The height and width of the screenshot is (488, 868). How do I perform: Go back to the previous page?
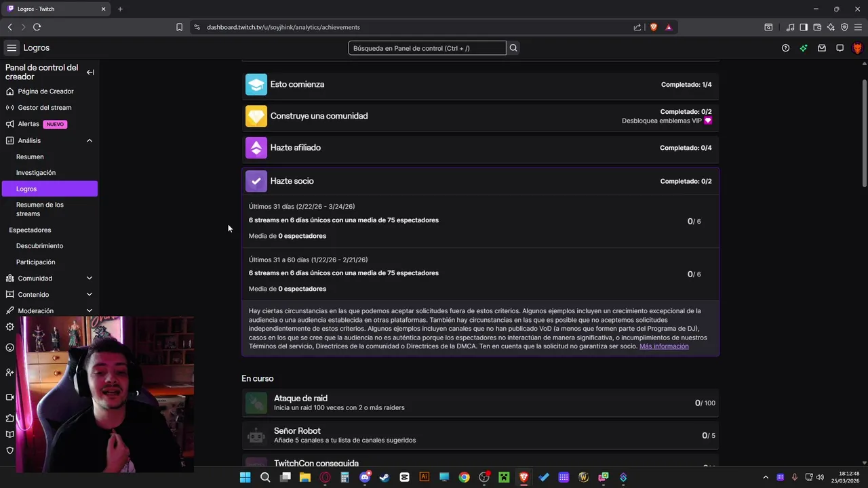[x=9, y=27]
